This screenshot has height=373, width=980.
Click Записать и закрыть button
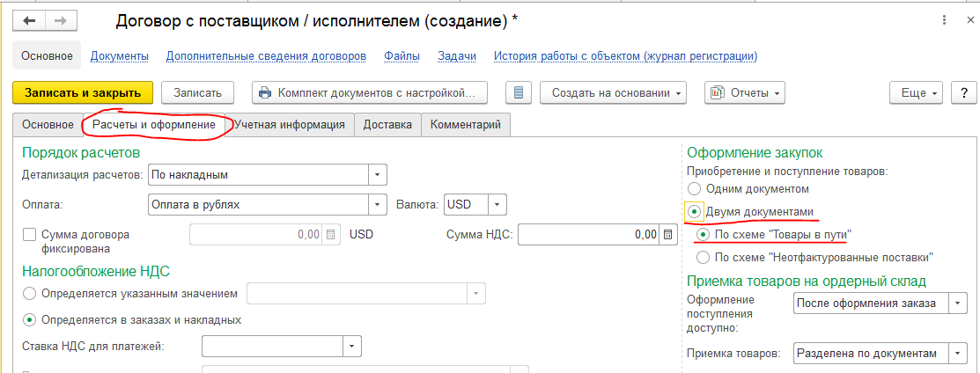click(83, 92)
